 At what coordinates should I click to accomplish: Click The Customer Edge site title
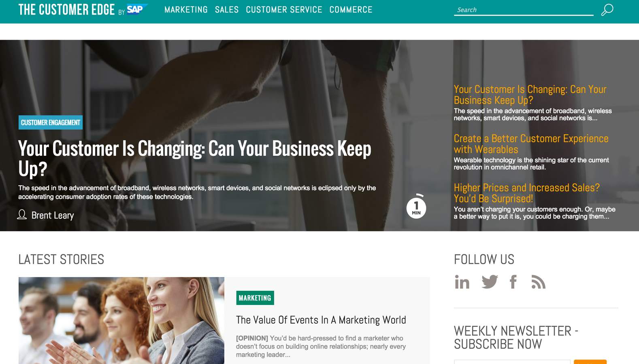(x=66, y=10)
